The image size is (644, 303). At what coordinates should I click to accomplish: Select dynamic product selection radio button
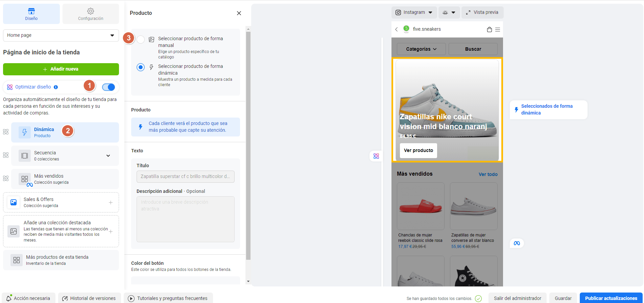coord(141,67)
